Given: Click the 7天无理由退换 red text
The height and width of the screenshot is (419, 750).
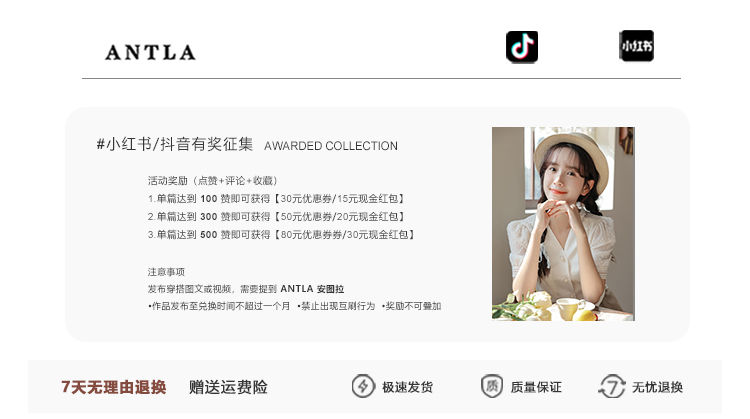Looking at the screenshot, I should (114, 387).
